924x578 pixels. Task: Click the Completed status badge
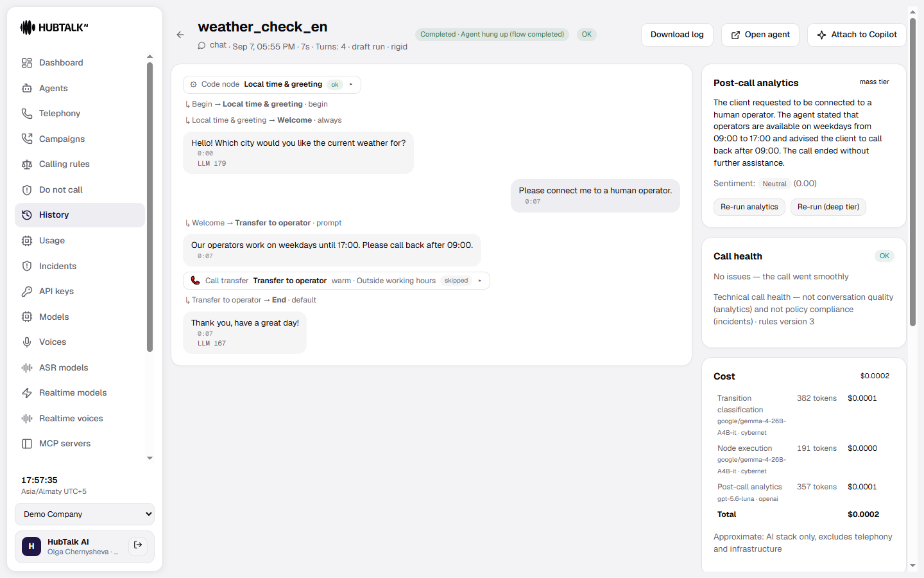click(492, 35)
